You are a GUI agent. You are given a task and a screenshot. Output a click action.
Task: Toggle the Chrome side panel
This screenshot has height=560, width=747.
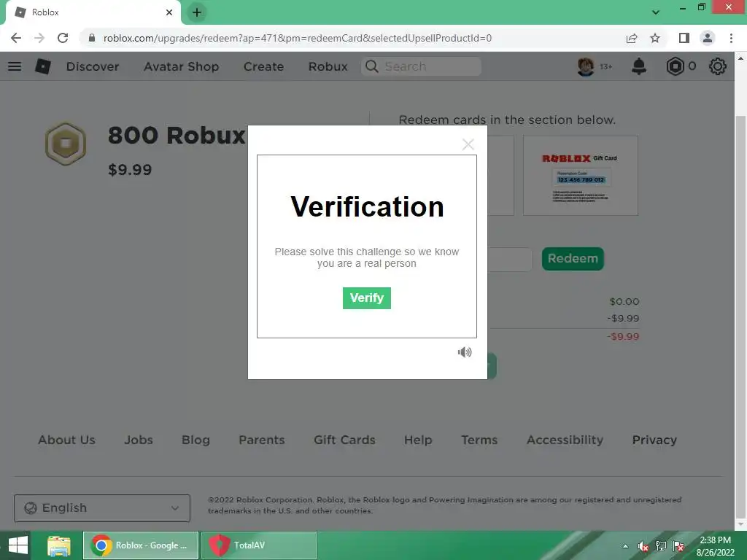click(684, 38)
